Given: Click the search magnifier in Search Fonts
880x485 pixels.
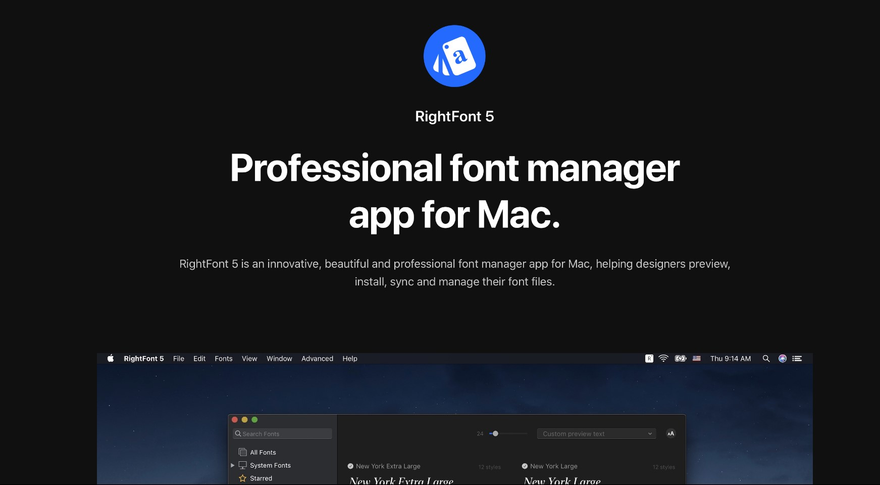Looking at the screenshot, I should [238, 433].
